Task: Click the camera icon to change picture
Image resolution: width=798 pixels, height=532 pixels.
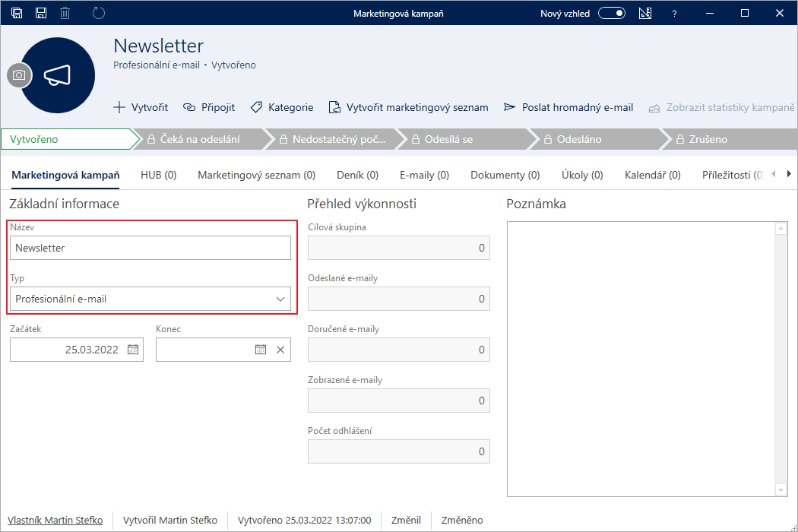Action: (x=19, y=75)
